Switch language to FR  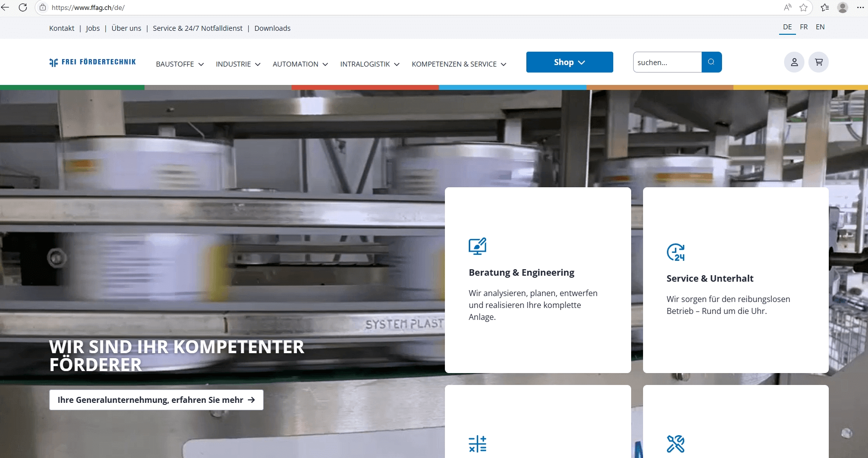pyautogui.click(x=803, y=27)
